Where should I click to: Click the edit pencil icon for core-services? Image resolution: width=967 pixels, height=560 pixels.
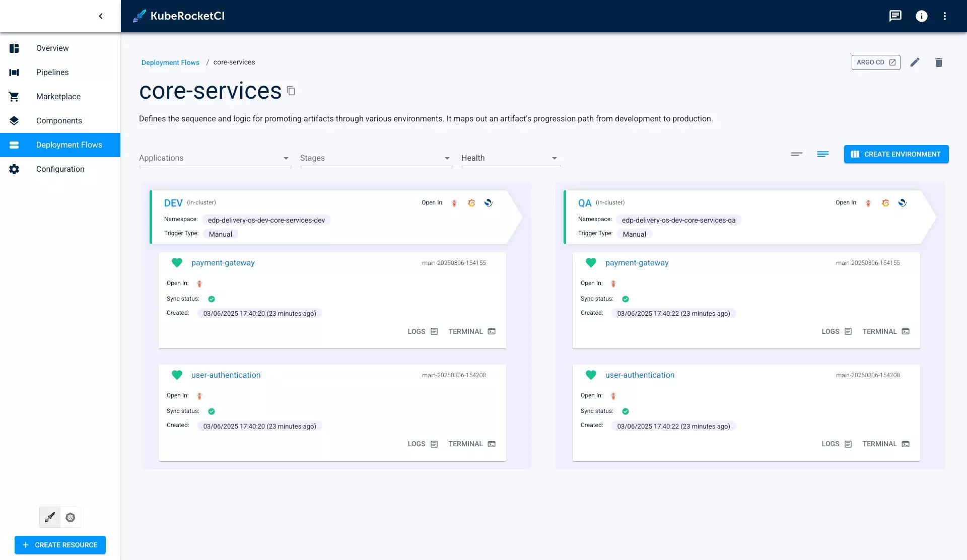tap(915, 62)
